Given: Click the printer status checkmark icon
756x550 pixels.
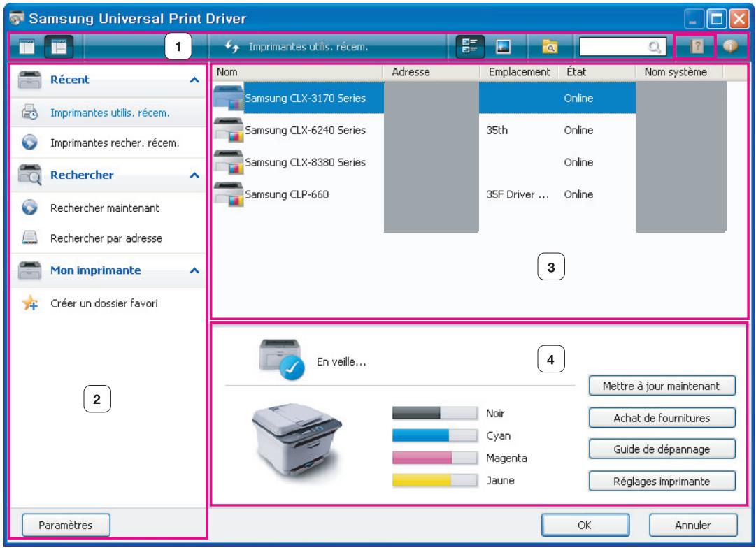Looking at the screenshot, I should [292, 368].
